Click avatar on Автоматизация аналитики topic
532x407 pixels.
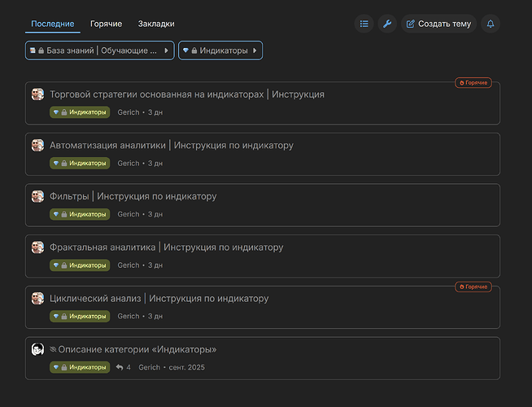(37, 146)
